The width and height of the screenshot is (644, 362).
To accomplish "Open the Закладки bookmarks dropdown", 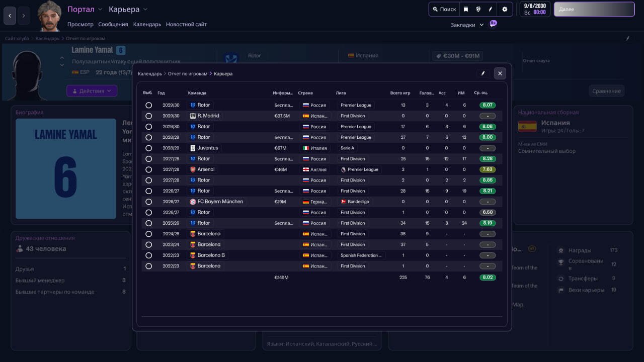I will click(467, 25).
